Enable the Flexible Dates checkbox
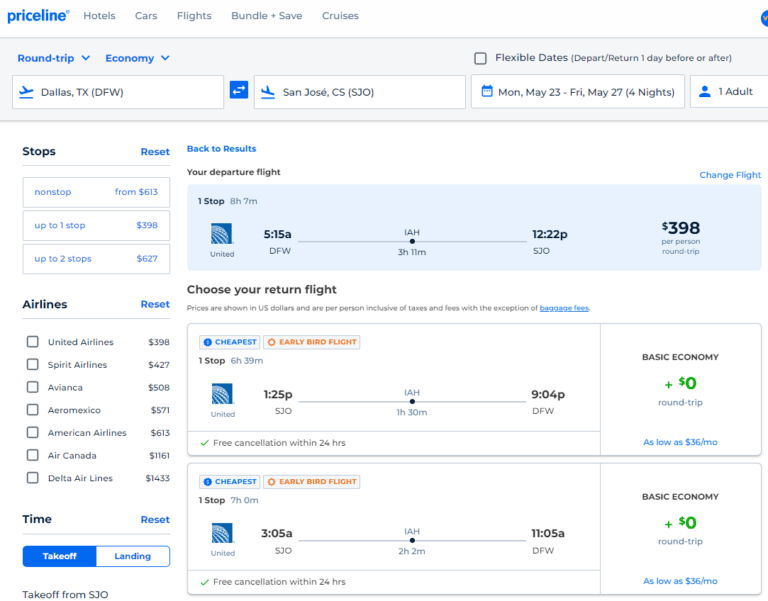 tap(481, 58)
